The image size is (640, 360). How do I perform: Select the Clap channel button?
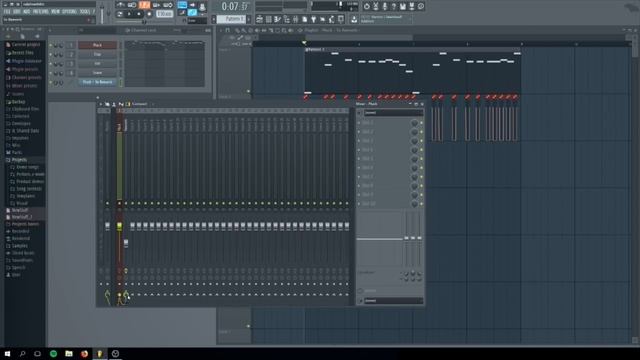pyautogui.click(x=97, y=54)
